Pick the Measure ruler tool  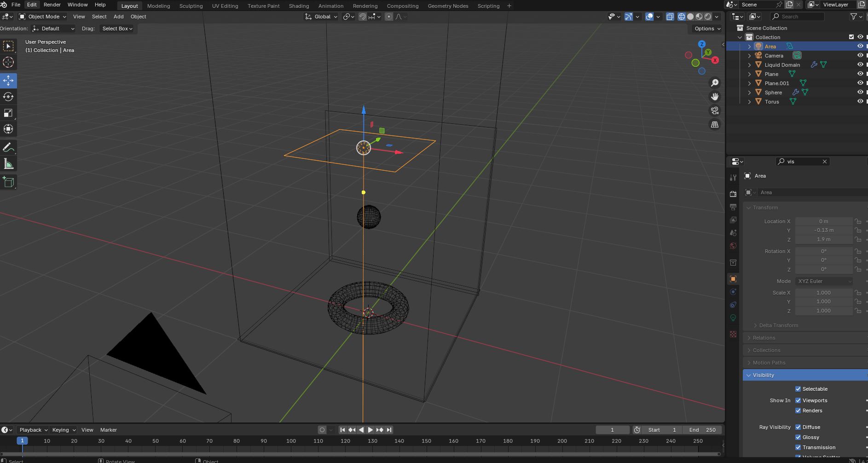click(x=8, y=164)
